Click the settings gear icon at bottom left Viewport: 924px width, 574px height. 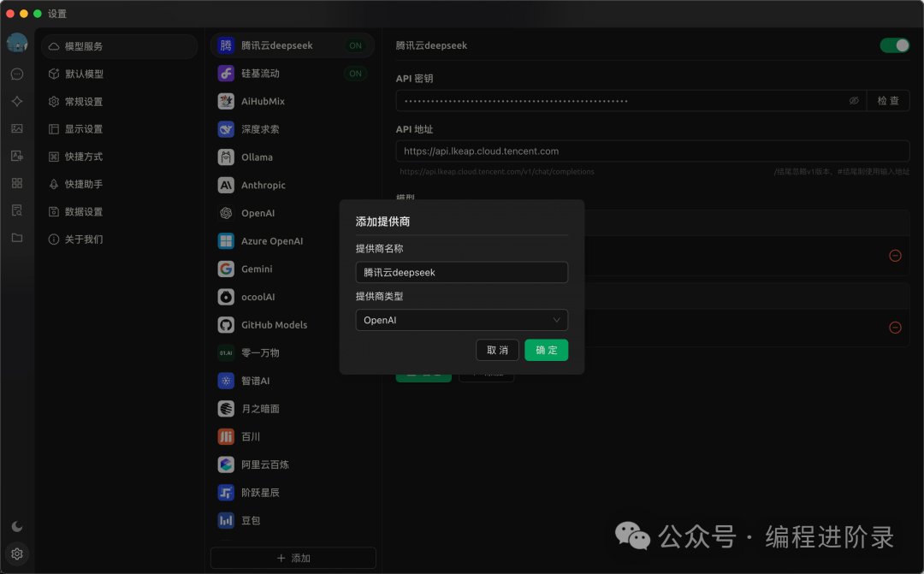pyautogui.click(x=17, y=554)
